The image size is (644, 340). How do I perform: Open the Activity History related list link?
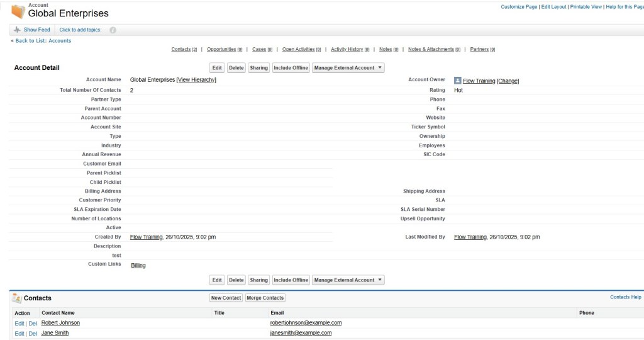(347, 49)
